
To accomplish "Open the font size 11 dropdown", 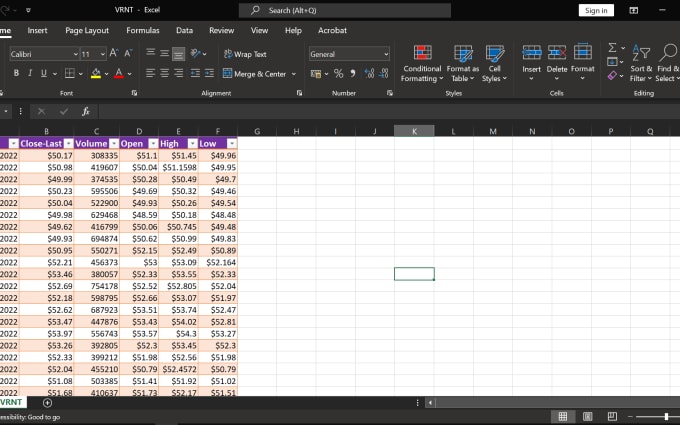I will 103,54.
